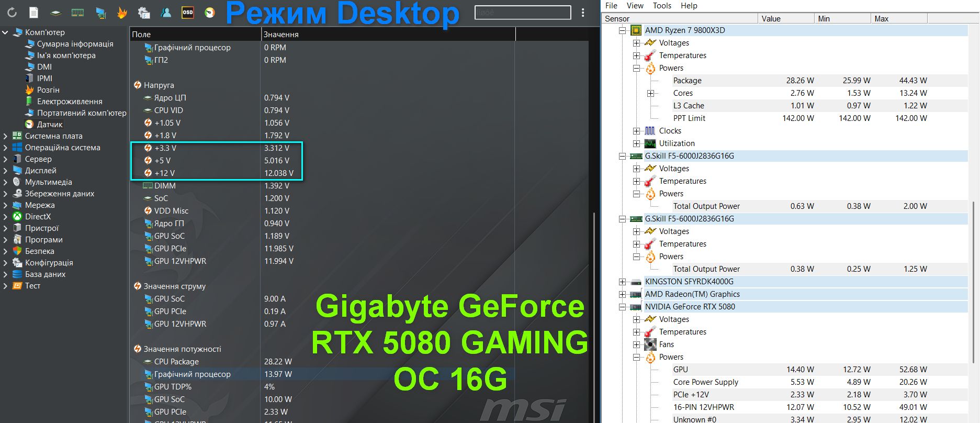
Task: Click the Sensor column header in HWMonitor
Action: click(680, 19)
